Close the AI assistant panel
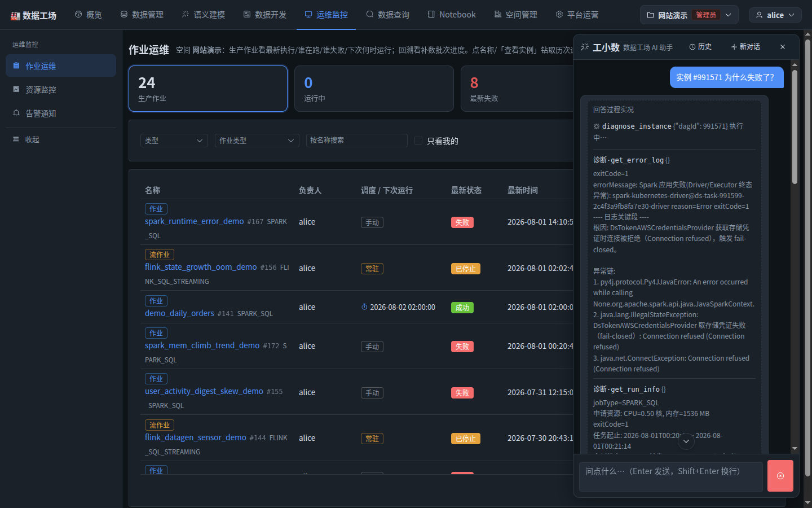Image resolution: width=812 pixels, height=508 pixels. pyautogui.click(x=783, y=47)
